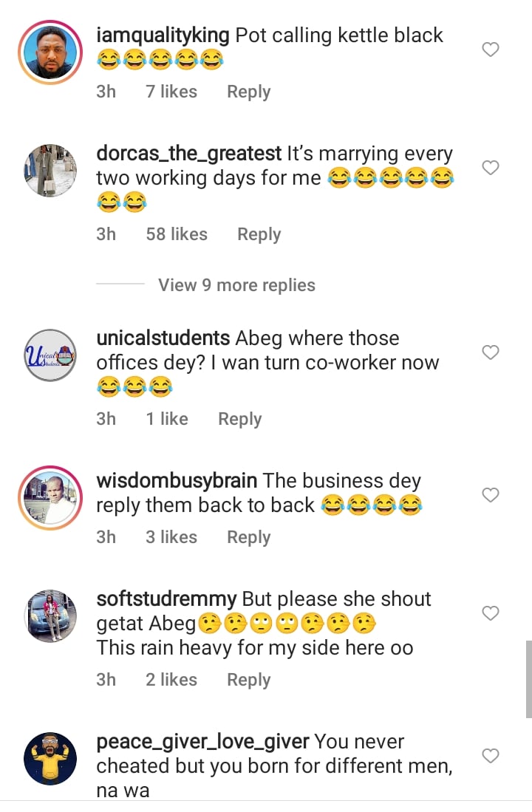The image size is (532, 812).
Task: Reply to iamqualityking's comment
Action: (x=248, y=92)
